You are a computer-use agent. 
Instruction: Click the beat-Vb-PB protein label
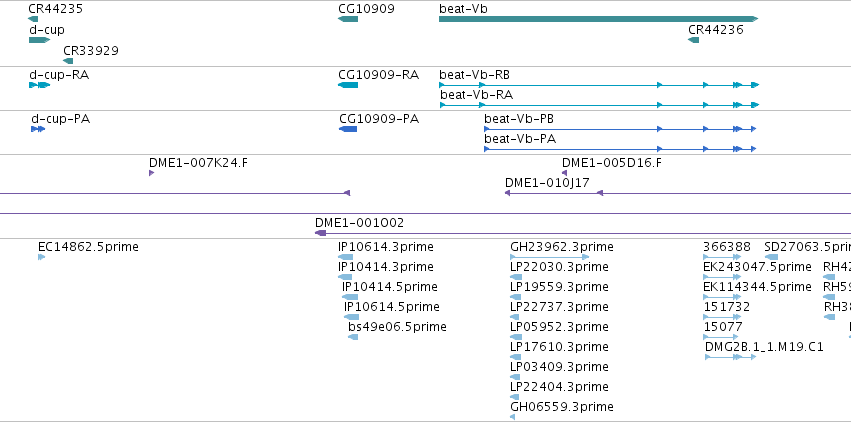point(519,119)
